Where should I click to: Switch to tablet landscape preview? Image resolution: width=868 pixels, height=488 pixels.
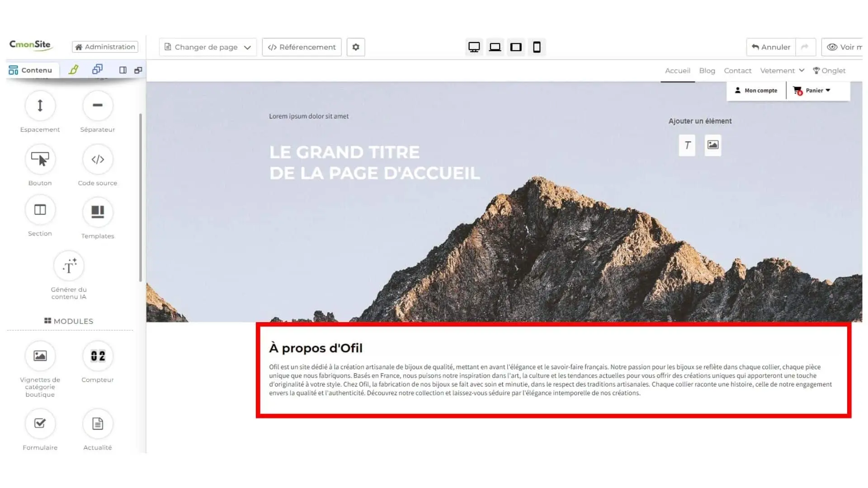(516, 47)
